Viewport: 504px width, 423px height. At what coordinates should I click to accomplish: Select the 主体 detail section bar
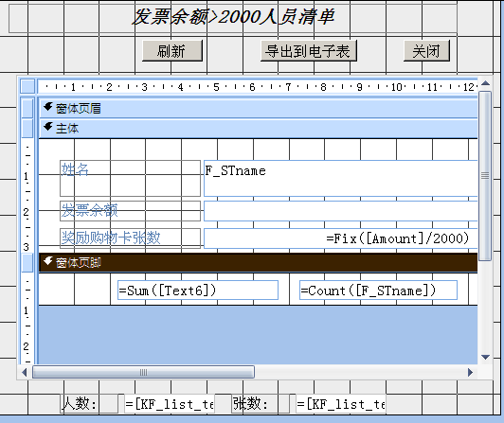[x=258, y=128]
